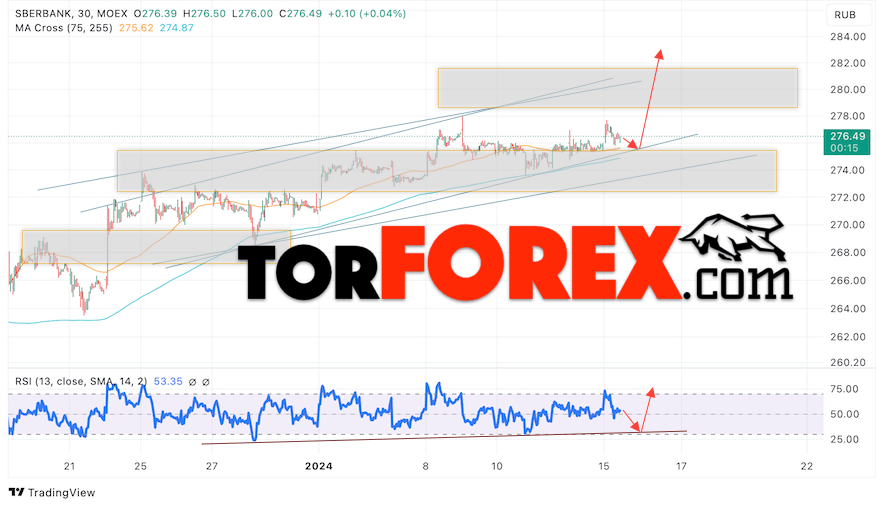Open the TradingView logo link
This screenshot has width=884, height=507.
[x=52, y=492]
